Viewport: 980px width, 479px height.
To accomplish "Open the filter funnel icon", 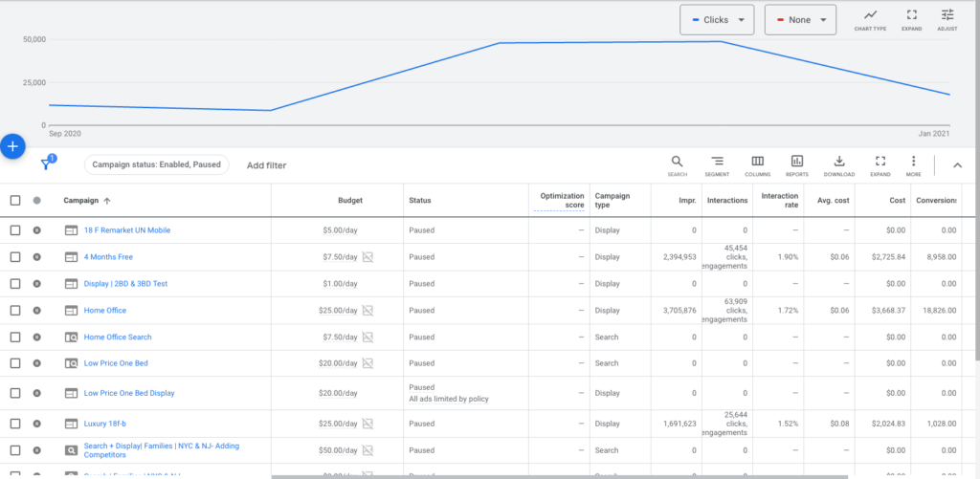I will click(x=45, y=164).
